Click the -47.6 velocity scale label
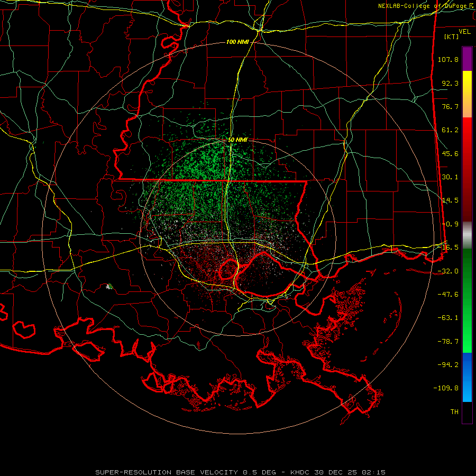476x476 pixels. tap(448, 295)
